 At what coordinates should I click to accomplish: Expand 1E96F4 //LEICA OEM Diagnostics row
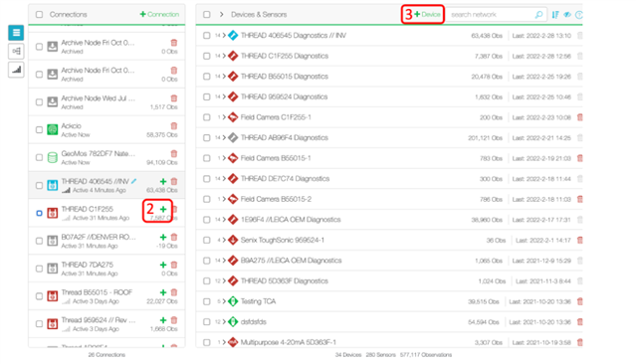click(224, 219)
